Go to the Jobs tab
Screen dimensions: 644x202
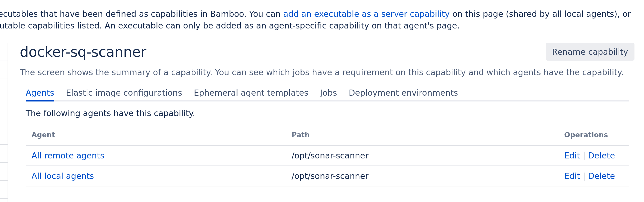tap(328, 93)
